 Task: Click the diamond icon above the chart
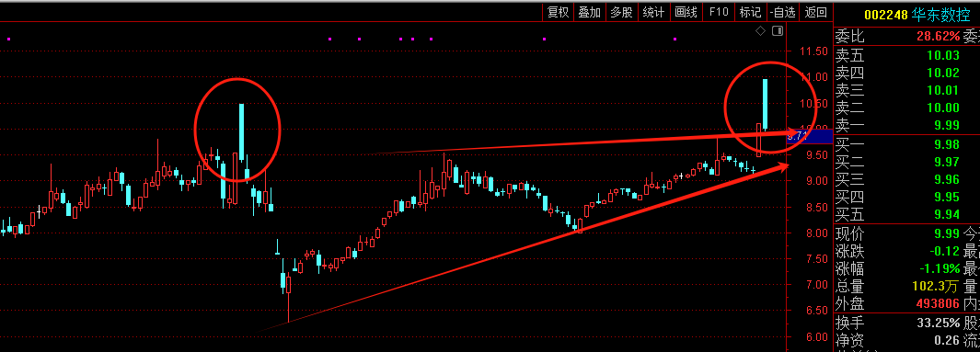(x=760, y=30)
